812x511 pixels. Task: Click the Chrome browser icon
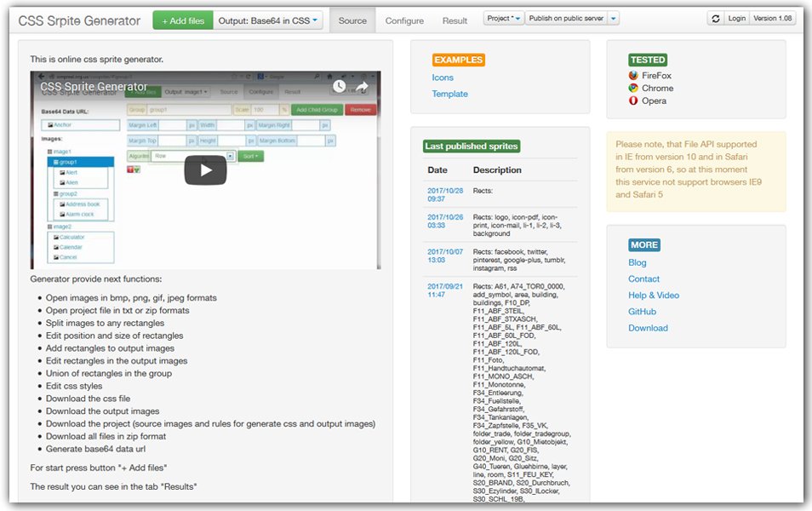pyautogui.click(x=633, y=88)
